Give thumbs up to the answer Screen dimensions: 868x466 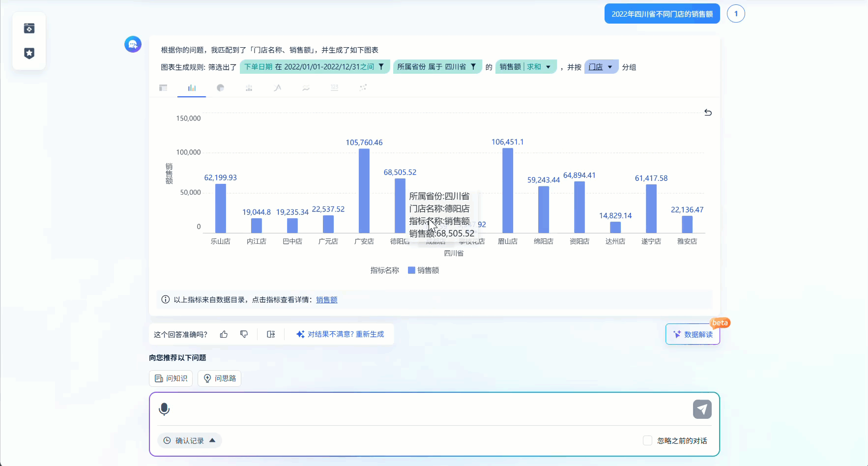(224, 334)
